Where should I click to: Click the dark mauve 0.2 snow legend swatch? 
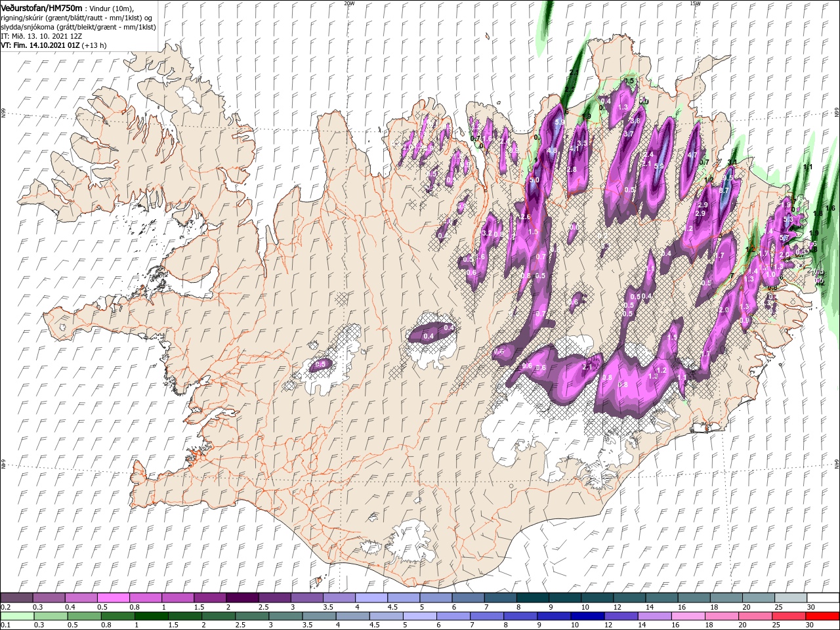coord(16,598)
